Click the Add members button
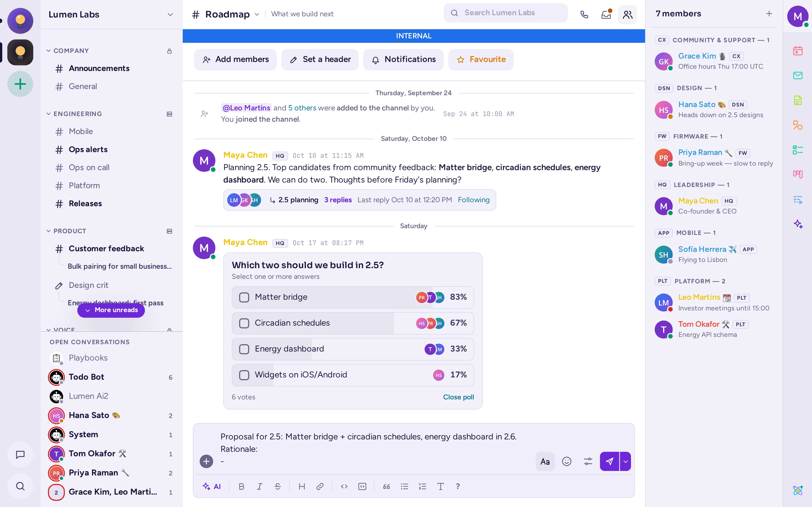 235,59
